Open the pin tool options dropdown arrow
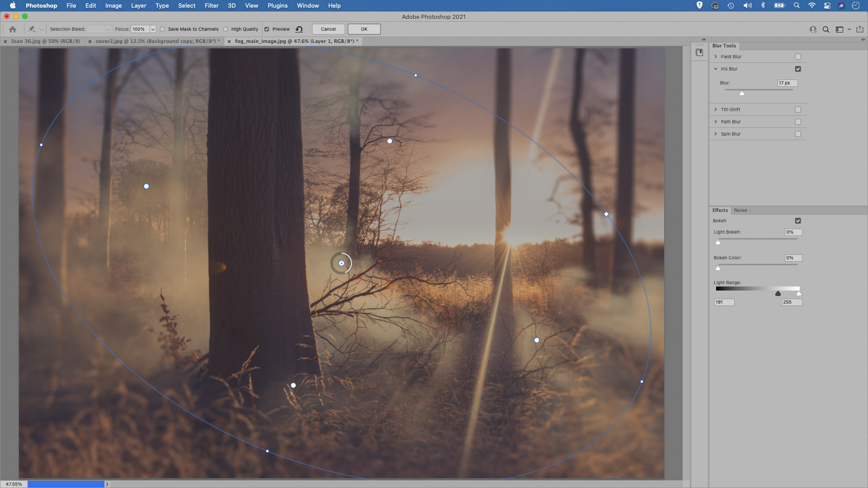 click(x=41, y=30)
